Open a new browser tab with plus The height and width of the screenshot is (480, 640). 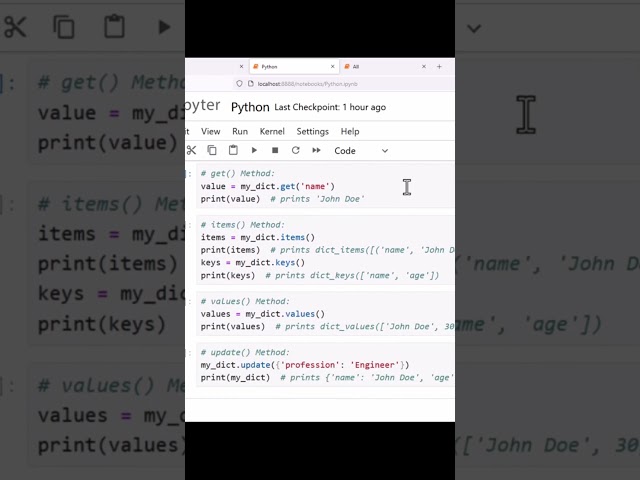(x=439, y=66)
